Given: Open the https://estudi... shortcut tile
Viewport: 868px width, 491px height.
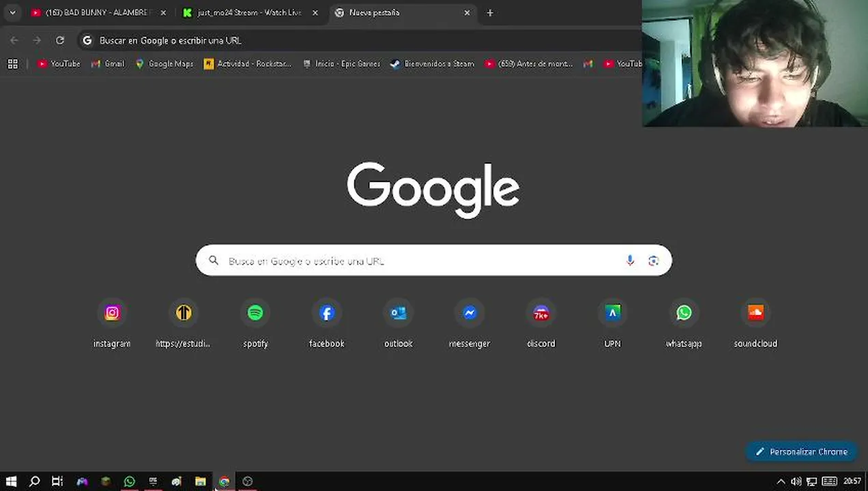Looking at the screenshot, I should pos(184,325).
